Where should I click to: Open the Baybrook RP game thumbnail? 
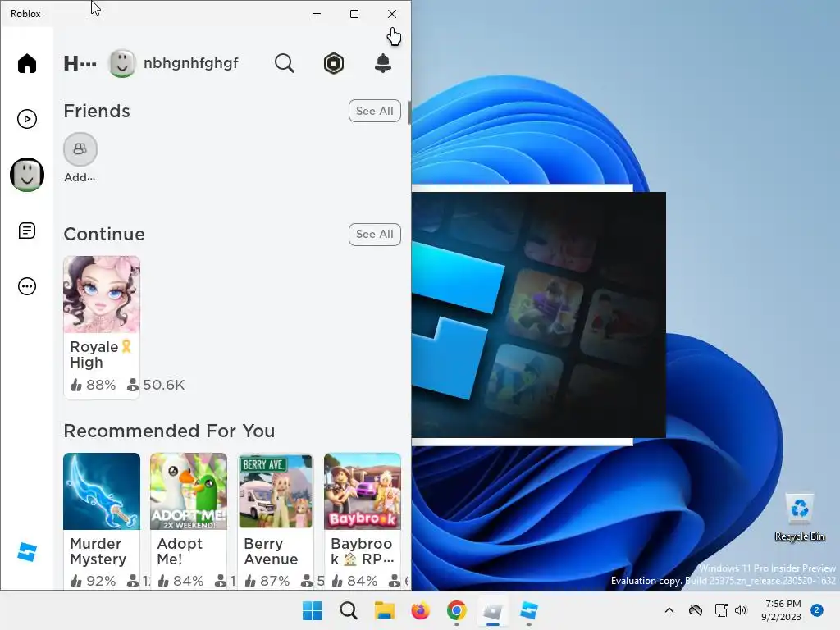(x=362, y=491)
